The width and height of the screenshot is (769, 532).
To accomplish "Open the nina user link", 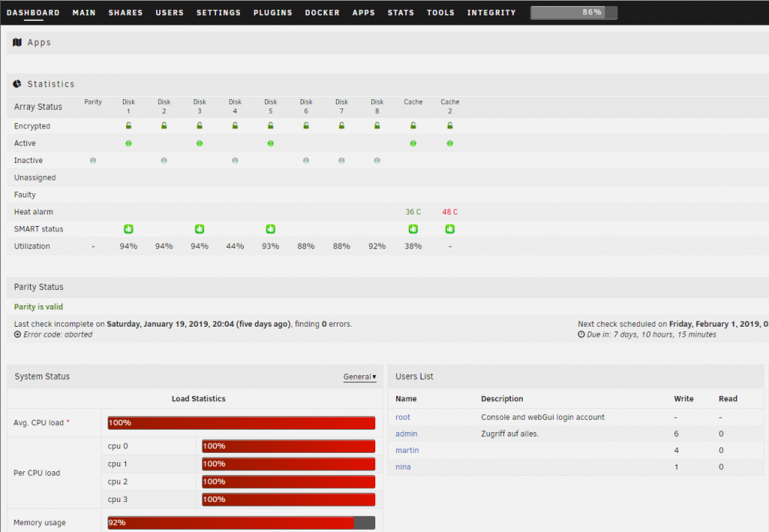I will point(403,467).
